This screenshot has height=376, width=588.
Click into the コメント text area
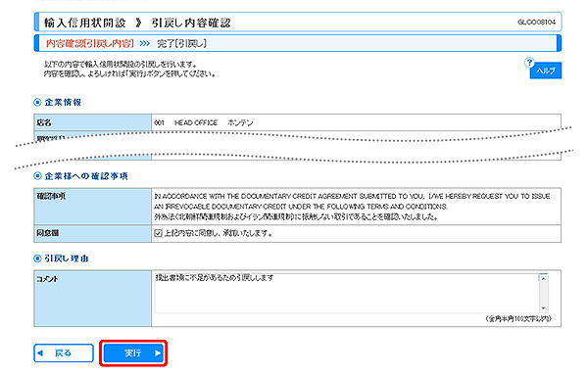click(347, 293)
